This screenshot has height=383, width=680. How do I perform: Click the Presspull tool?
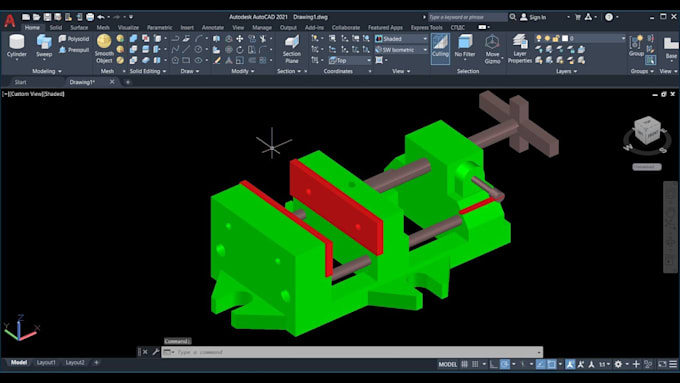pyautogui.click(x=74, y=50)
